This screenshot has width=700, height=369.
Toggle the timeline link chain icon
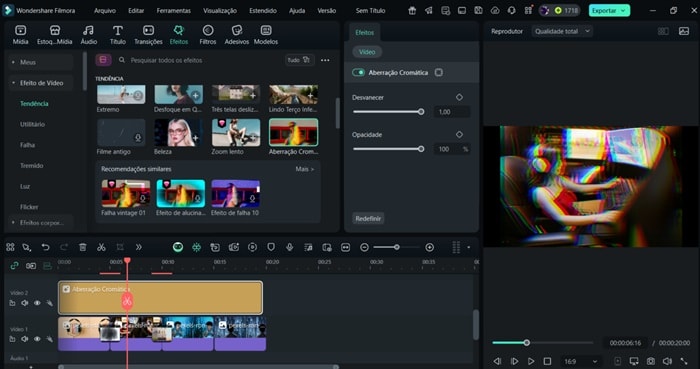click(14, 265)
